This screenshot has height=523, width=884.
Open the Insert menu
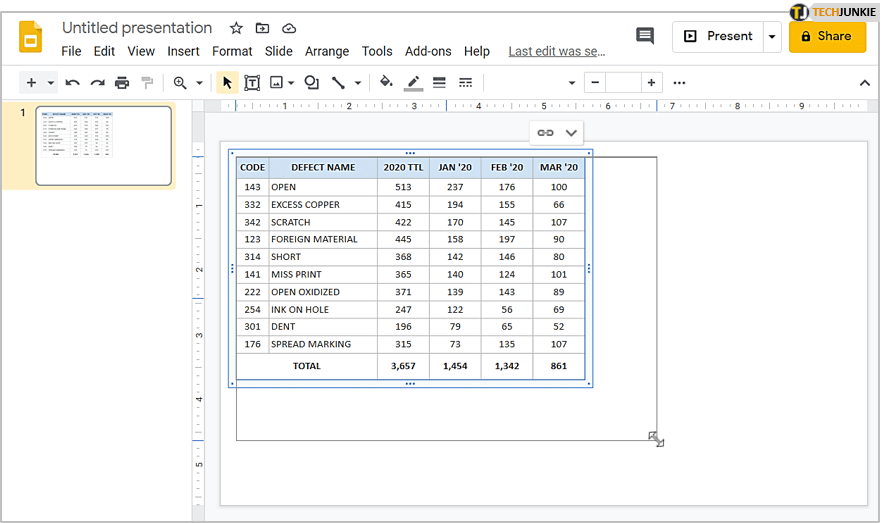pos(183,51)
